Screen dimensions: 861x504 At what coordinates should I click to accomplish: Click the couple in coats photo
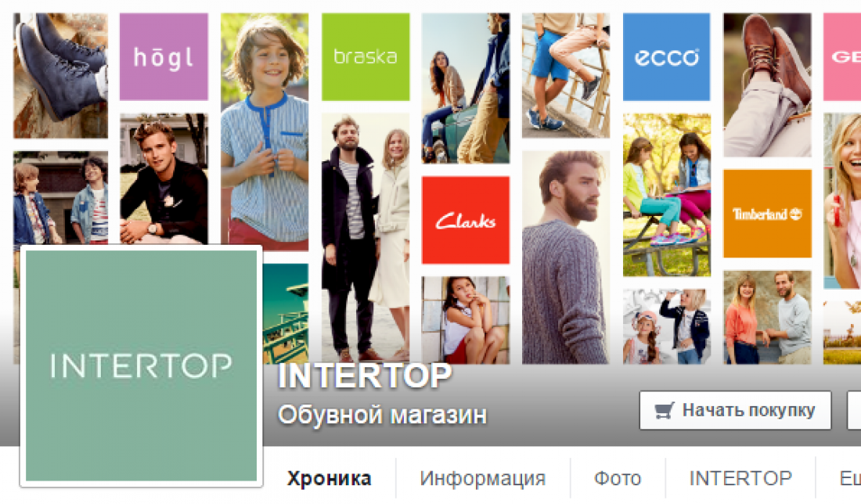pos(366,238)
